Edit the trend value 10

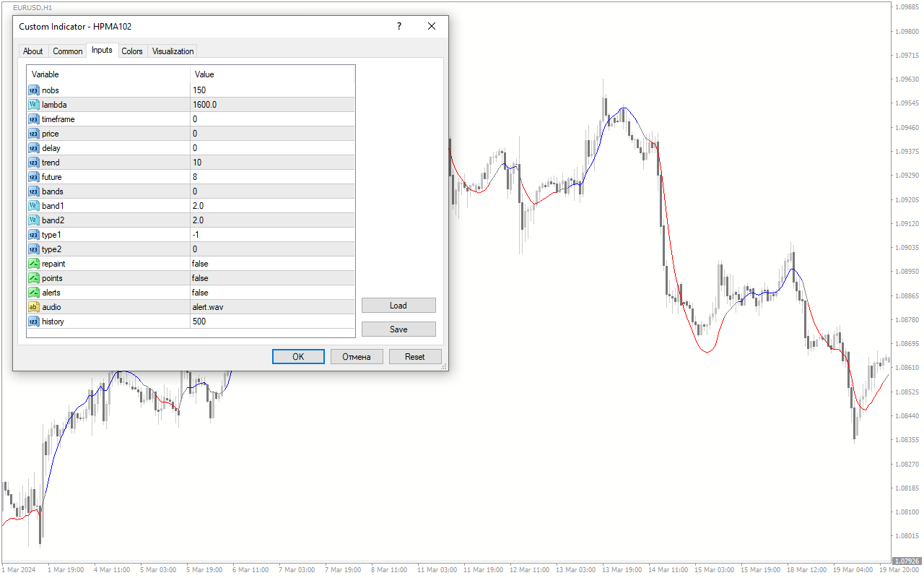click(x=273, y=163)
